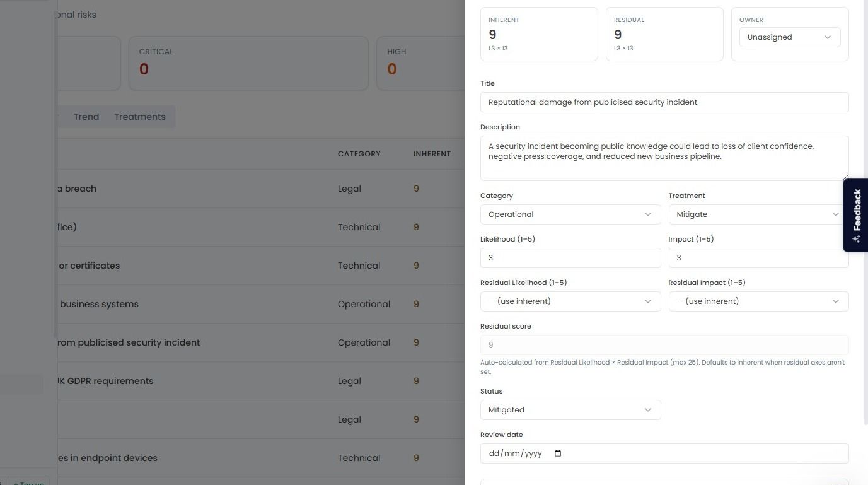
Task: Click Legal category in the breach row
Action: tap(349, 189)
